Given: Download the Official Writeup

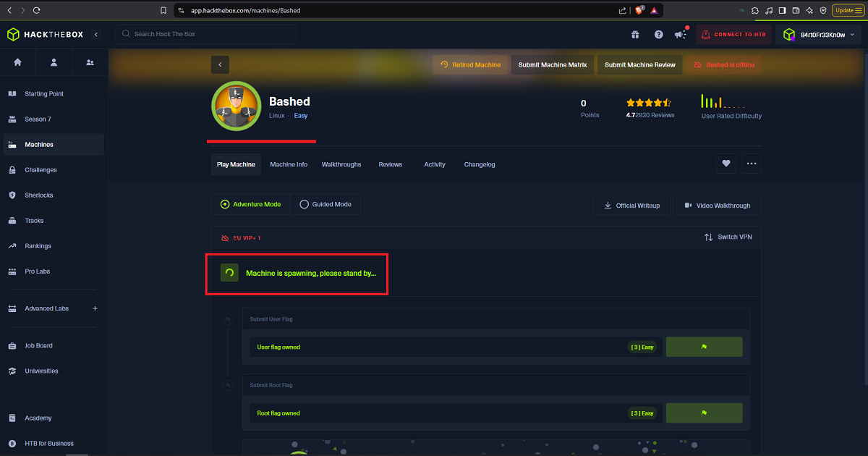Looking at the screenshot, I should 631,206.
